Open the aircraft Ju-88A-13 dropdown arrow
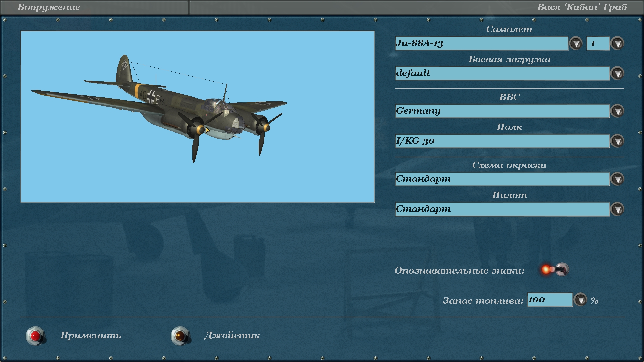The image size is (644, 362). tap(576, 44)
